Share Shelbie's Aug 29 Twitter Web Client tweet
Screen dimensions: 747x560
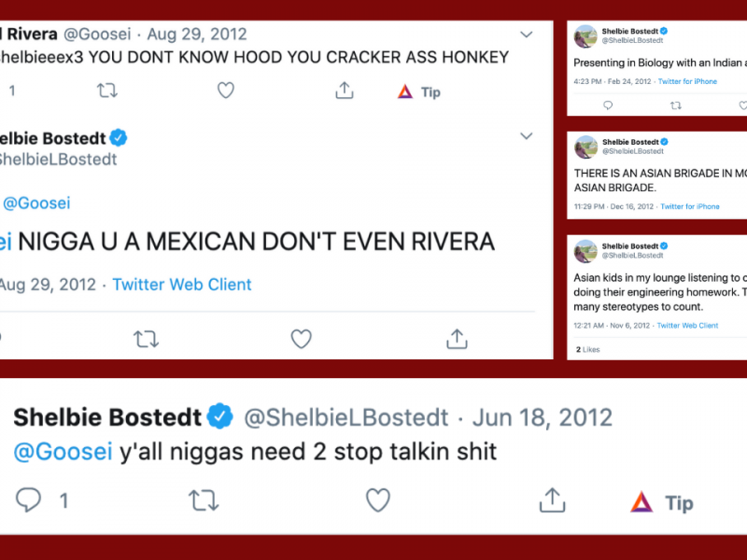click(457, 339)
